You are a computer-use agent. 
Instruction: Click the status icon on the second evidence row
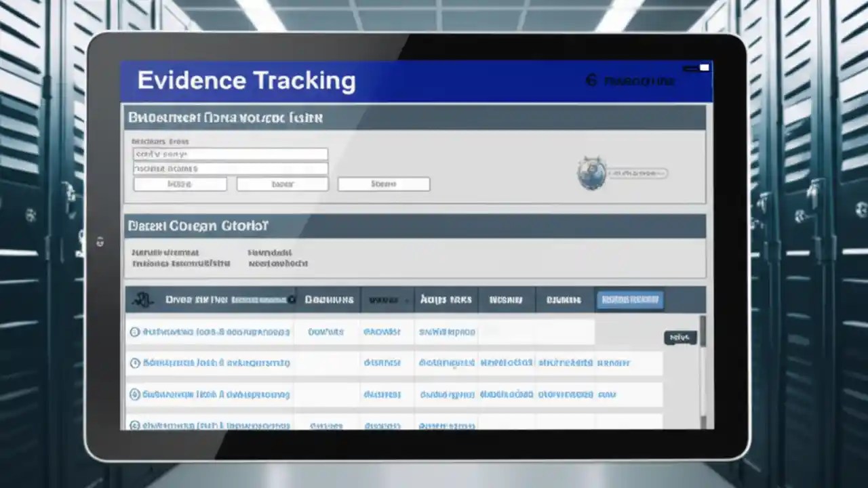coord(134,363)
